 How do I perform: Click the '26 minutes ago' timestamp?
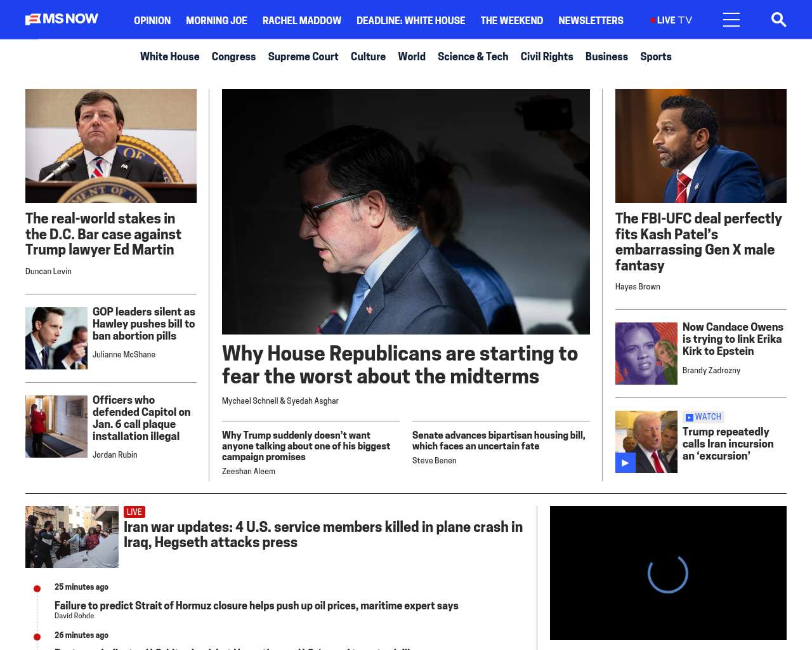[x=81, y=635]
